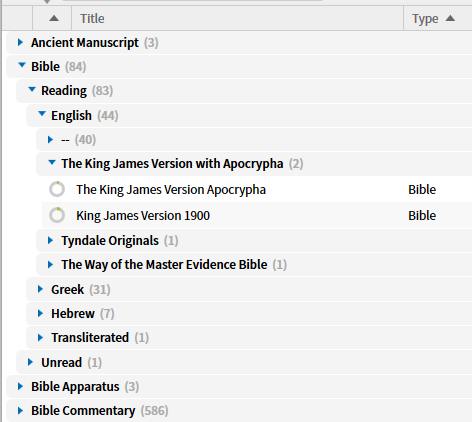Expand the Ancient Manuscript group
The height and width of the screenshot is (422, 472).
coord(20,42)
